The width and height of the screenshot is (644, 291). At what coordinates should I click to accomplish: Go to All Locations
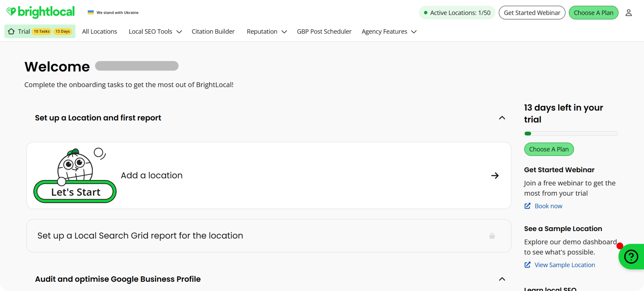[100, 31]
